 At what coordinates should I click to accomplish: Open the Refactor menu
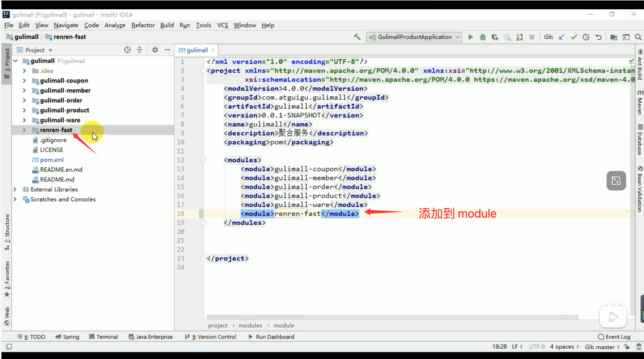pyautogui.click(x=143, y=25)
